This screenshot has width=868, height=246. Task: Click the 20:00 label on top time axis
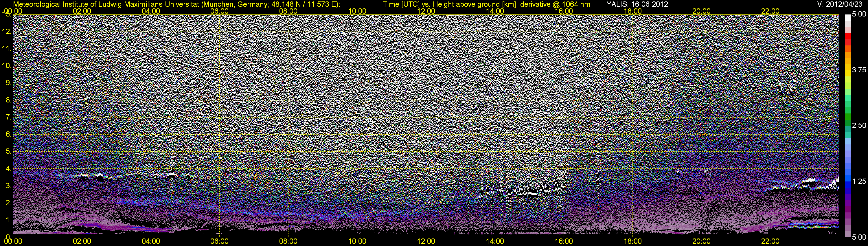tap(702, 11)
